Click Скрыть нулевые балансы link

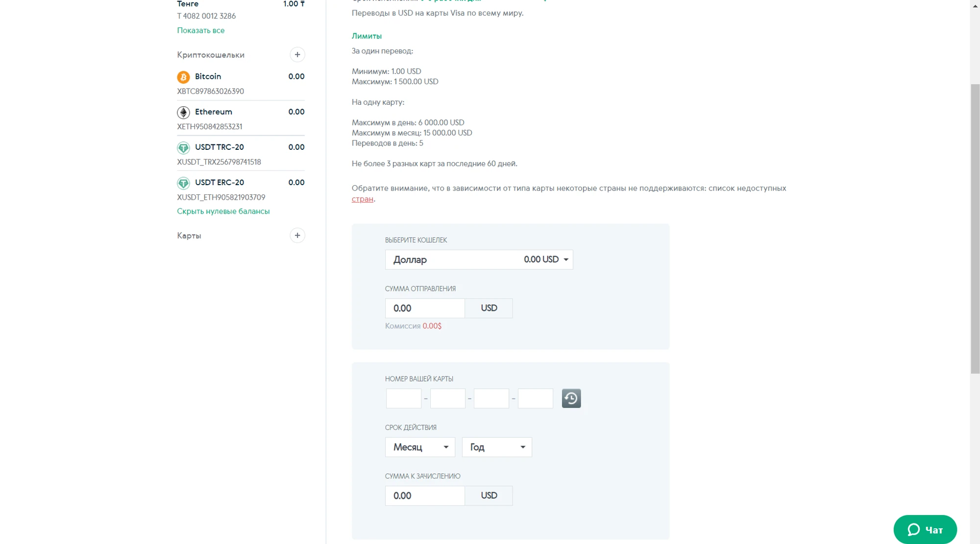tap(223, 211)
